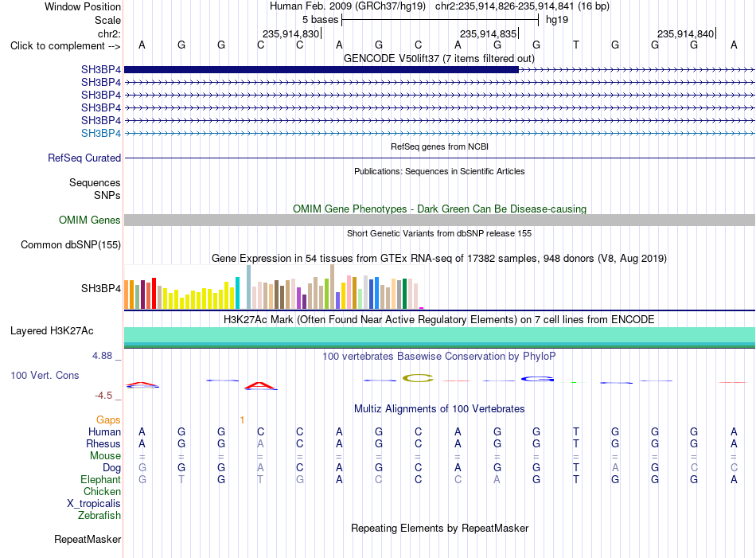
Task: Open 'RefSeq genes from NCBI' track title
Action: [x=439, y=146]
